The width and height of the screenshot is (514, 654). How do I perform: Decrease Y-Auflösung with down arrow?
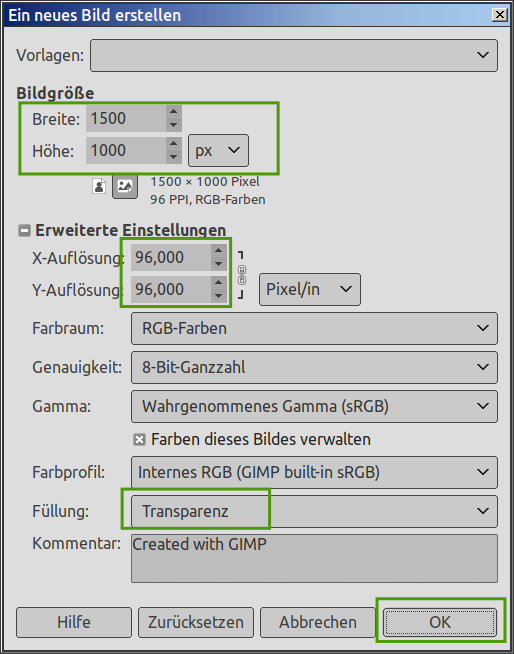219,296
